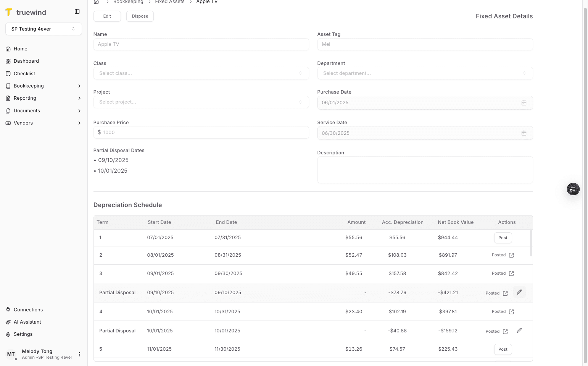Click the Connections icon in sidebar
Screen dimensions: 588x366
[8, 309]
